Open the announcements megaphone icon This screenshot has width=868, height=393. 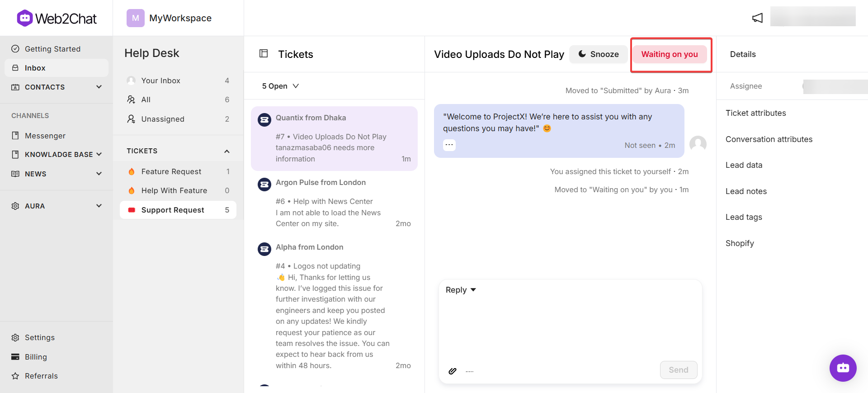tap(757, 18)
